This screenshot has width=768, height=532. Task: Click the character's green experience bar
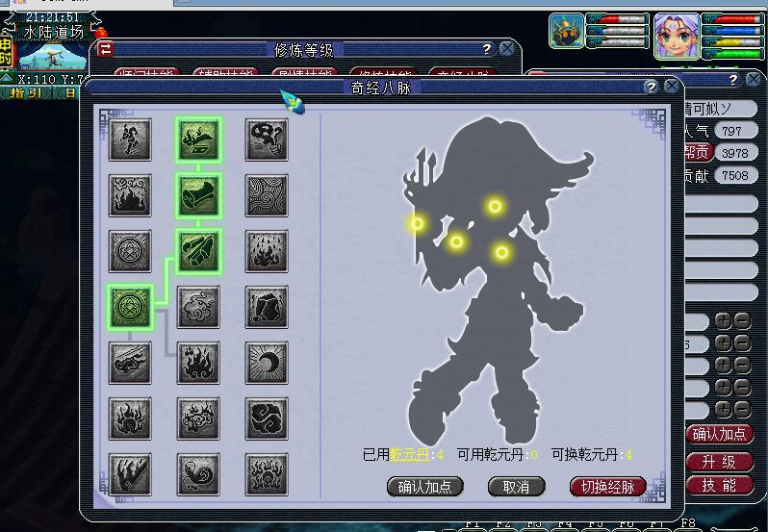coord(732,53)
